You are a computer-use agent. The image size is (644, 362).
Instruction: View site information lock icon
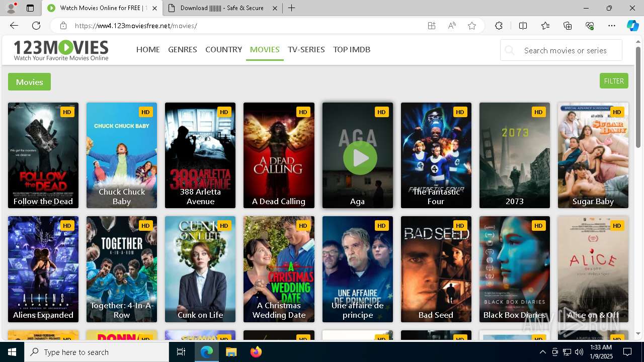[x=63, y=26]
